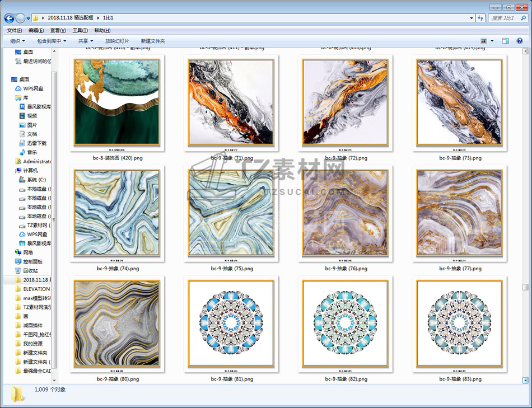Open the view options dropdown arrow
Viewport: 532px width, 408px height.
click(492, 41)
